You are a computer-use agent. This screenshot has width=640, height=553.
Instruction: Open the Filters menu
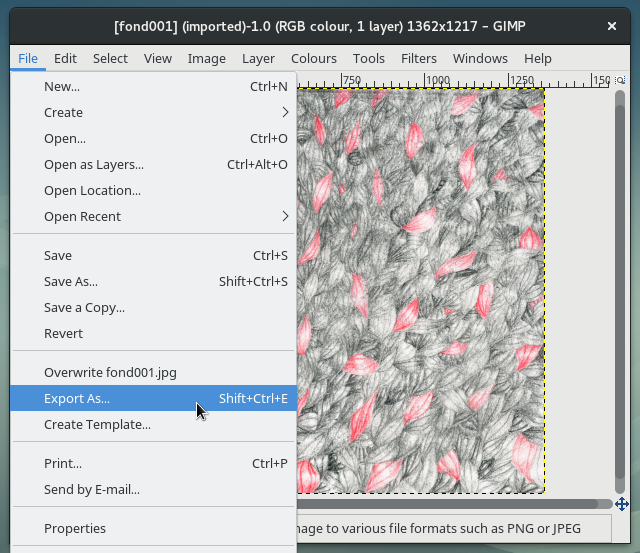(418, 58)
